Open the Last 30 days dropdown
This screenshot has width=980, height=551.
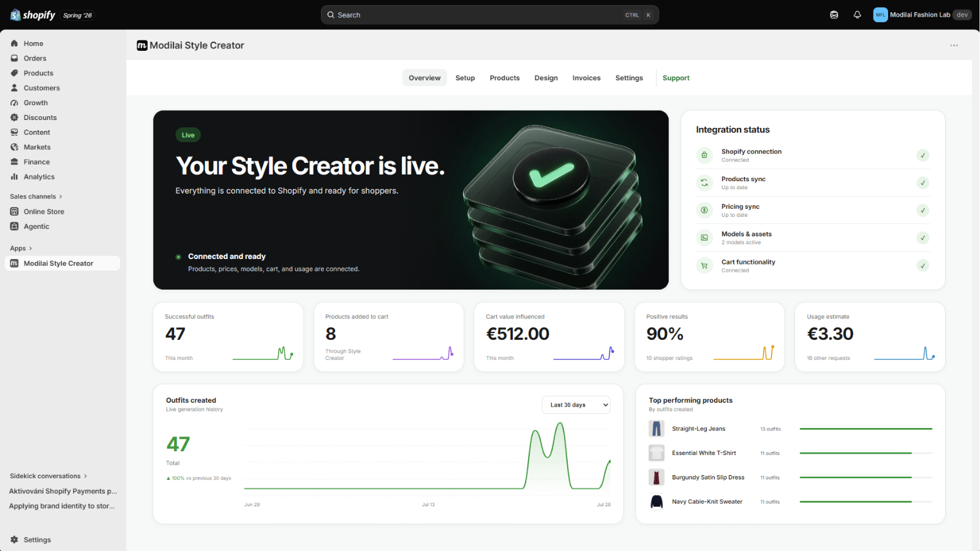pos(576,405)
